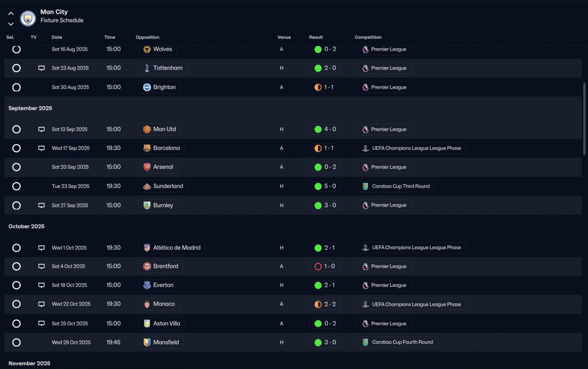Screen dimensions: 588x369
Task: Click the green win indicator for Man Utd match
Action: [318, 130]
